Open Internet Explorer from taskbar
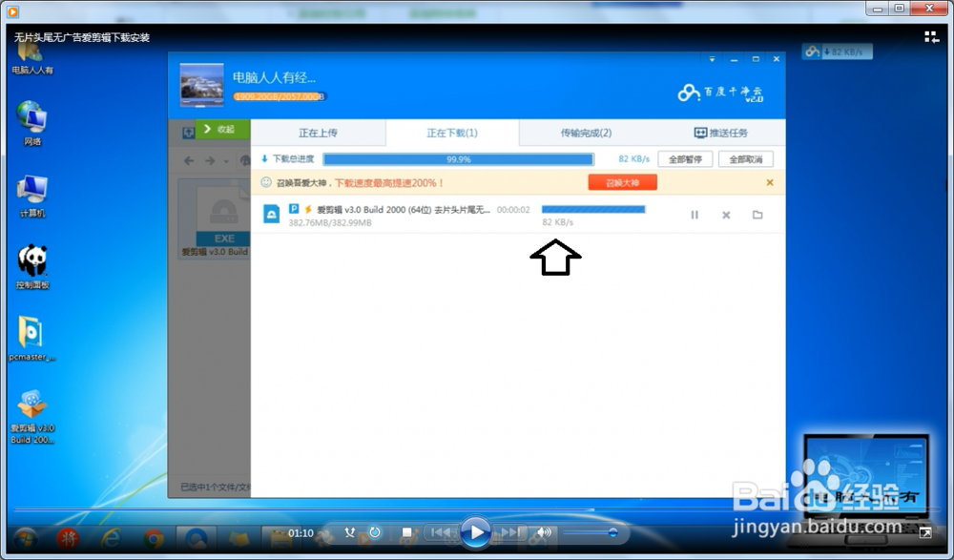Screen dimensions: 954x560 click(111, 538)
